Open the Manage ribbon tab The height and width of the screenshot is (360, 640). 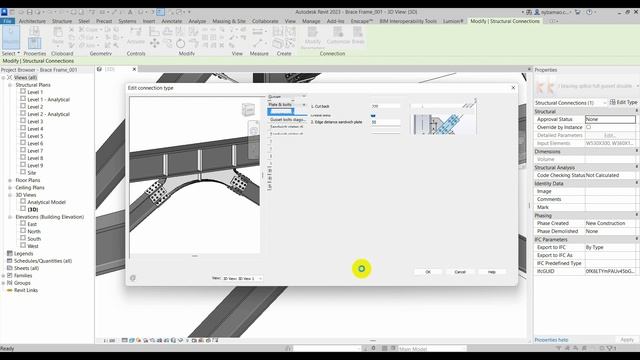[x=311, y=21]
